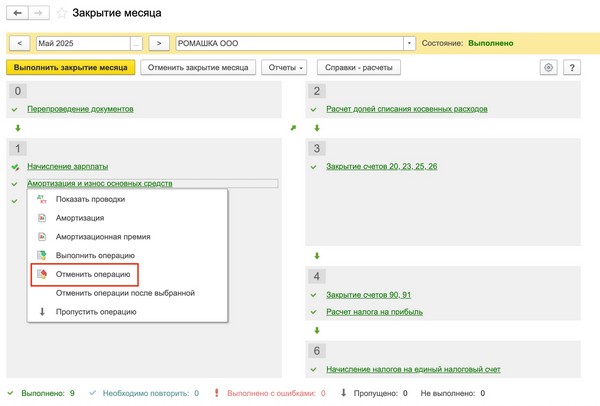The height and width of the screenshot is (406, 600).
Task: Click the Май 2025 period field
Action: 82,44
